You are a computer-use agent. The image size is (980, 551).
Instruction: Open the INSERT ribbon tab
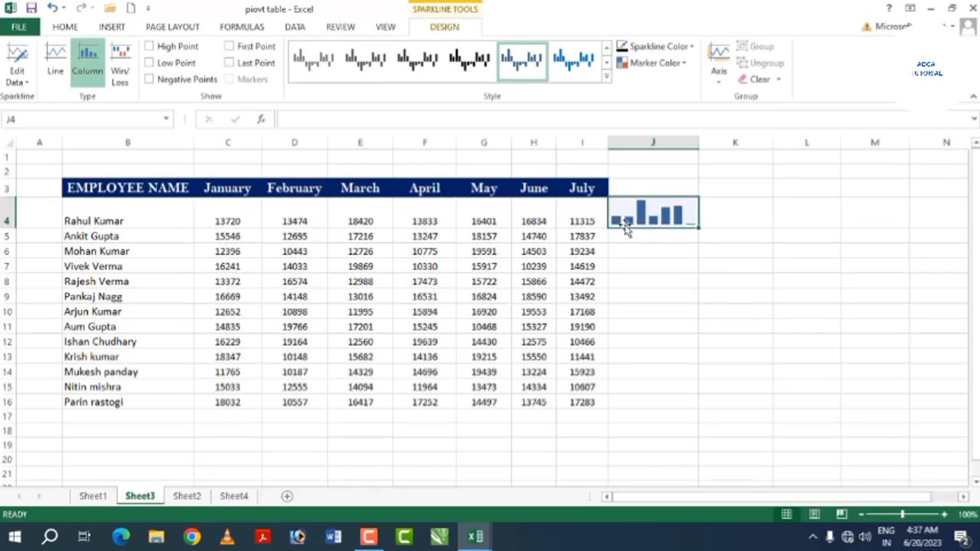(x=112, y=27)
